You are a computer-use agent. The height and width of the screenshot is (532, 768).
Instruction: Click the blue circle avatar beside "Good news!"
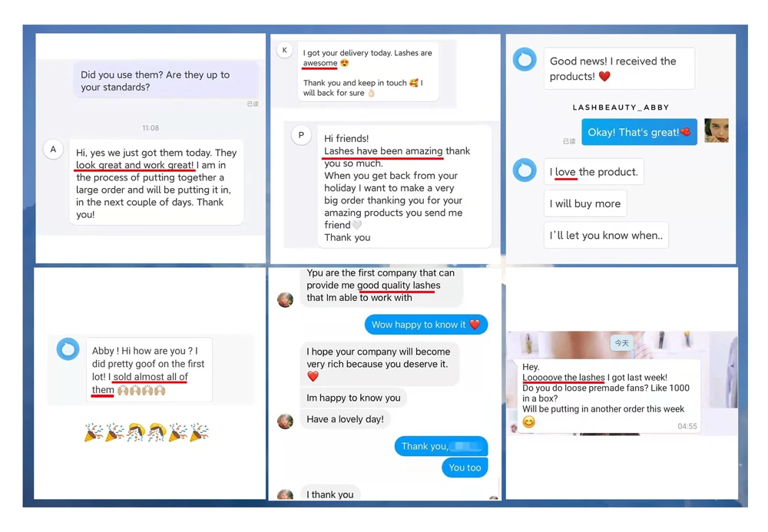tap(525, 59)
